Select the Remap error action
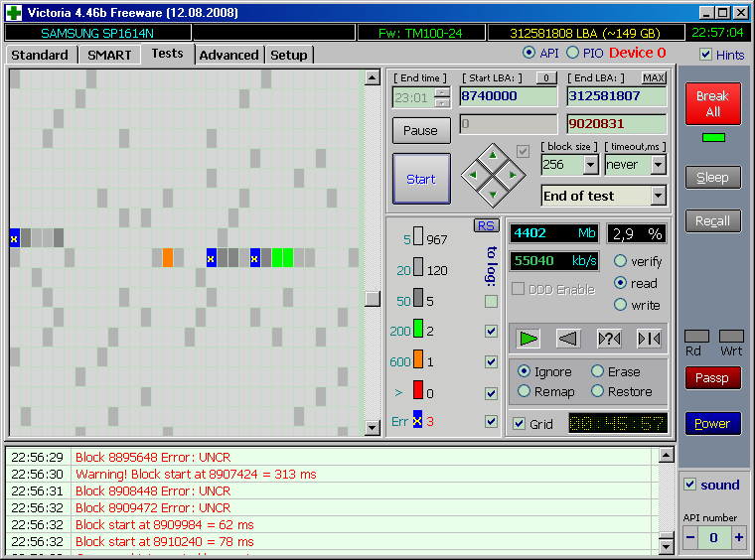The height and width of the screenshot is (560, 755). tap(524, 391)
